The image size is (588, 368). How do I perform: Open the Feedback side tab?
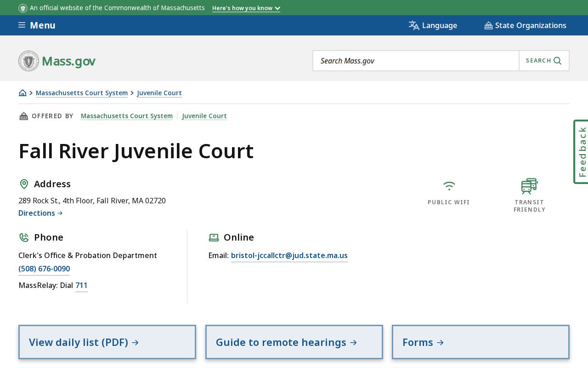pyautogui.click(x=582, y=152)
